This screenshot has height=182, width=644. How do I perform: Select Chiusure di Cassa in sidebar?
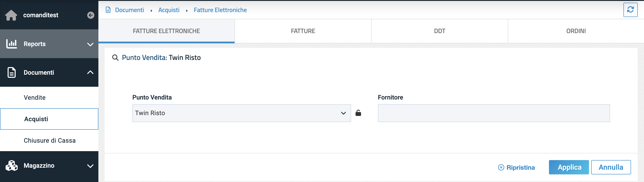[49, 140]
